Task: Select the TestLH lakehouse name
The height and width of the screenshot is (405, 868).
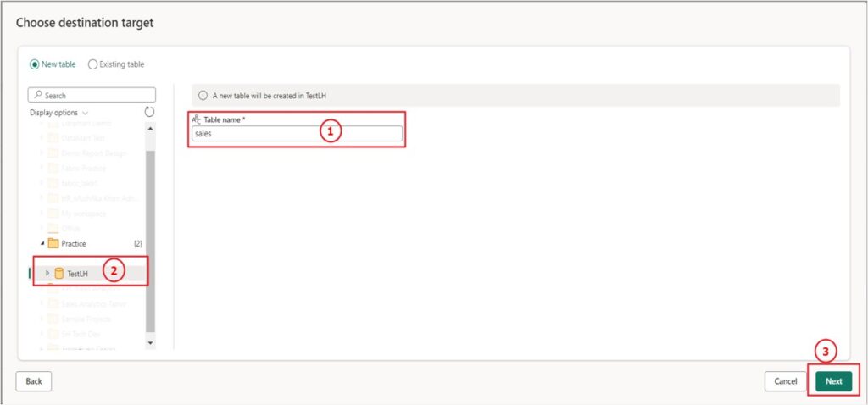Action: click(77, 274)
